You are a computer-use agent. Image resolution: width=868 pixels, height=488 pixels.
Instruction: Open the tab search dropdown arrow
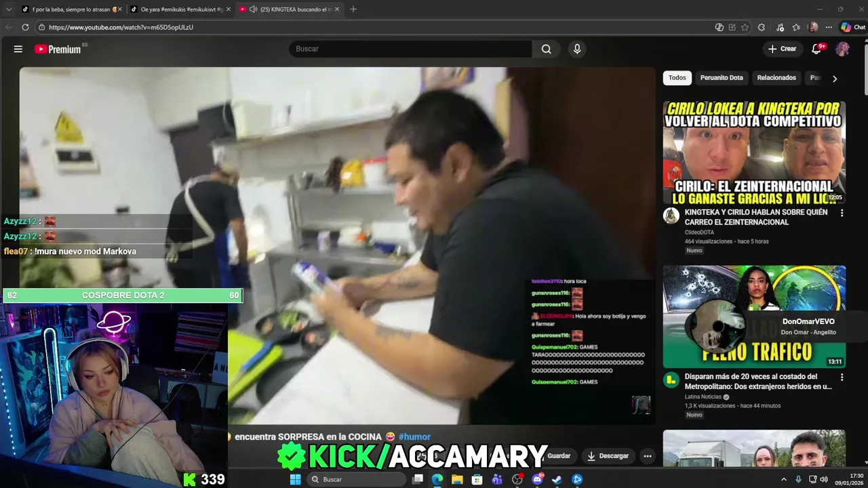pos(9,9)
